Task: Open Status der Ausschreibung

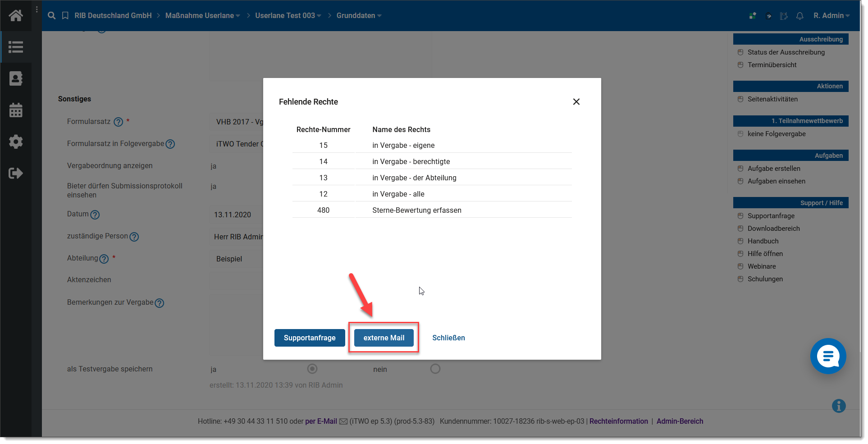Action: pyautogui.click(x=786, y=52)
